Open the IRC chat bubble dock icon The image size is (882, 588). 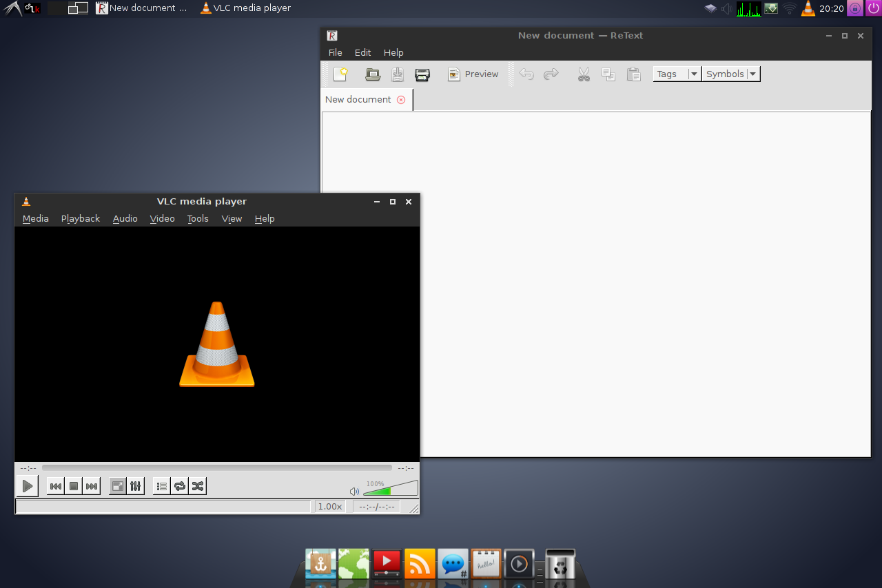pyautogui.click(x=453, y=564)
